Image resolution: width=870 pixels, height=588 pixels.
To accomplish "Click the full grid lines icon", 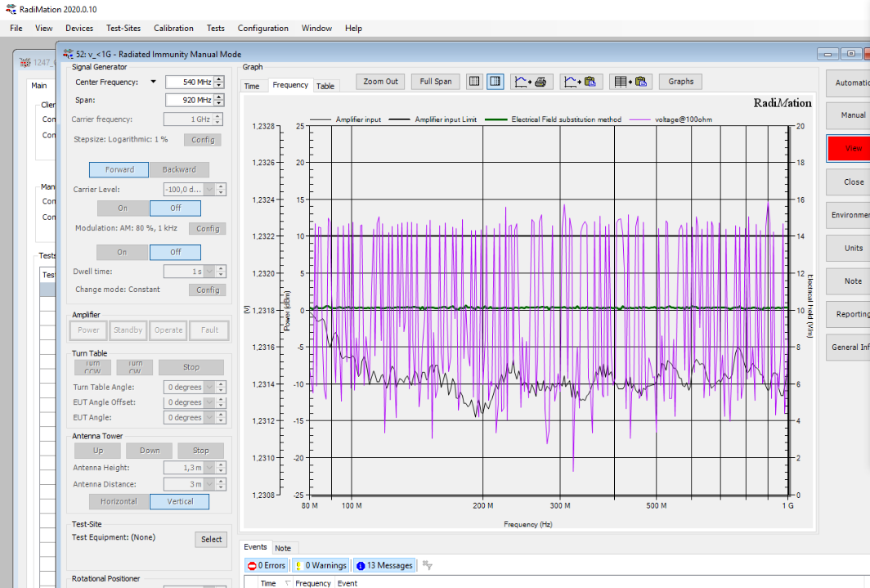I will coord(474,82).
